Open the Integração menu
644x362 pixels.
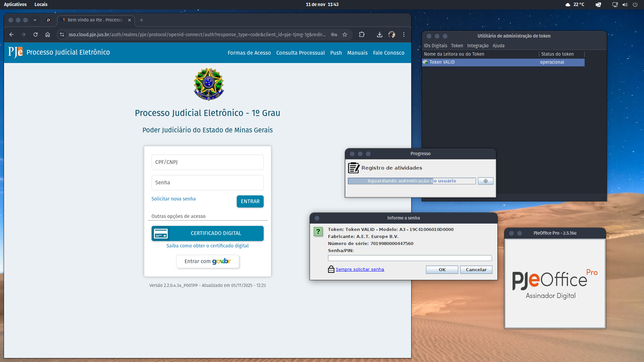tap(478, 46)
